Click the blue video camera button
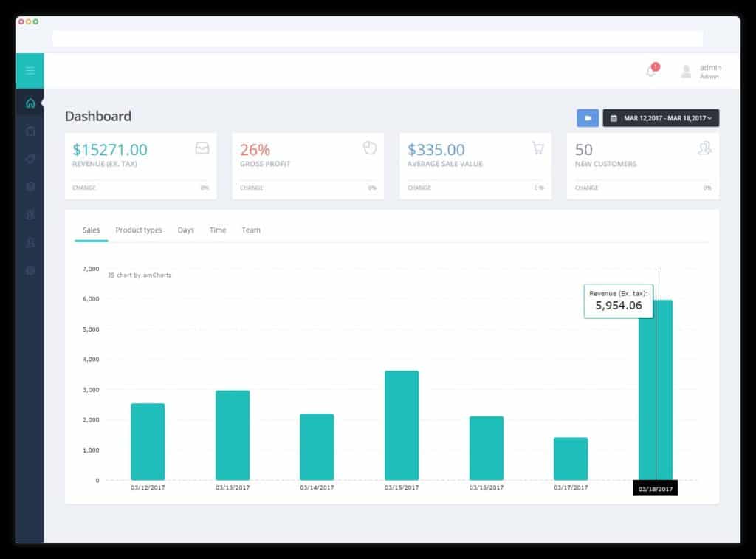This screenshot has height=559, width=756. (588, 118)
